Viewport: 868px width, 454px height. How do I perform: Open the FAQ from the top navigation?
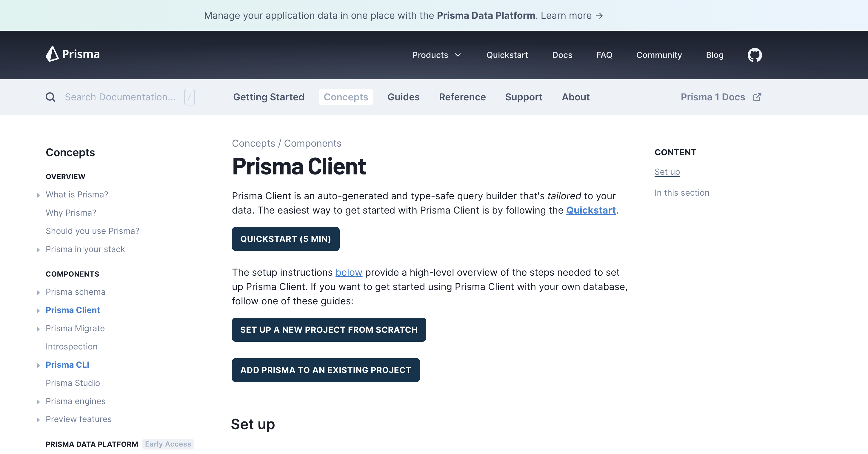click(604, 55)
